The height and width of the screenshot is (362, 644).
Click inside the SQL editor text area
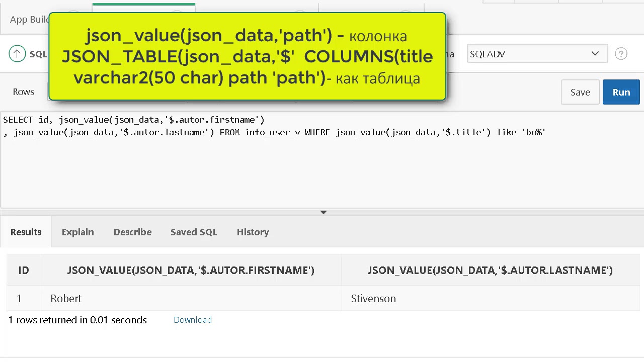pyautogui.click(x=322, y=159)
